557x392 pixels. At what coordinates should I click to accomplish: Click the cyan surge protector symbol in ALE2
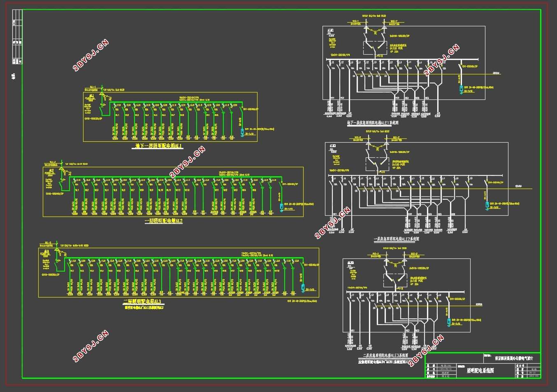click(x=486, y=205)
